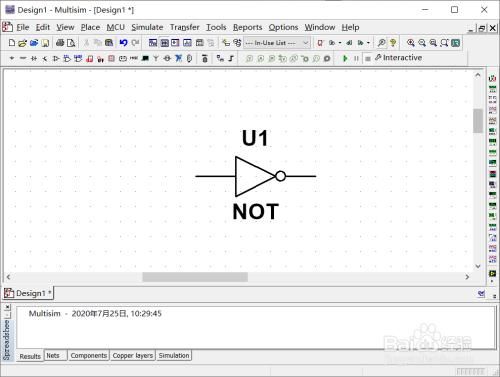This screenshot has height=377, width=500.
Task: Click the horizontal scrollbar thumb
Action: coord(195,277)
